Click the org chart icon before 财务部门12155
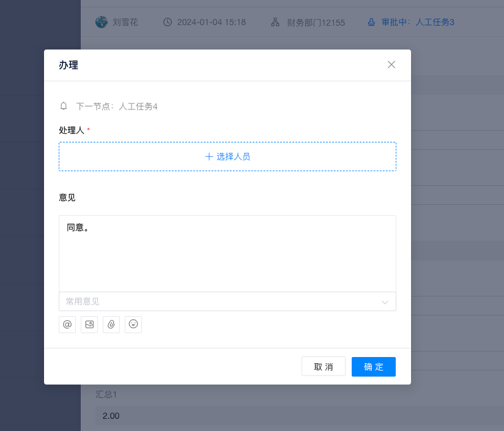504x431 pixels. (x=276, y=23)
